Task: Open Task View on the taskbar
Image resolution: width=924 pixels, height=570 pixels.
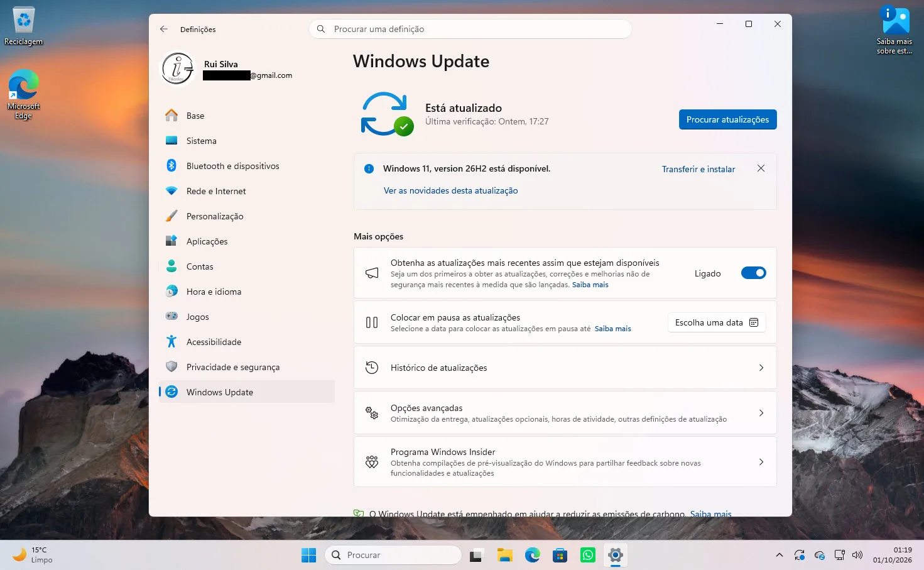Action: [477, 555]
